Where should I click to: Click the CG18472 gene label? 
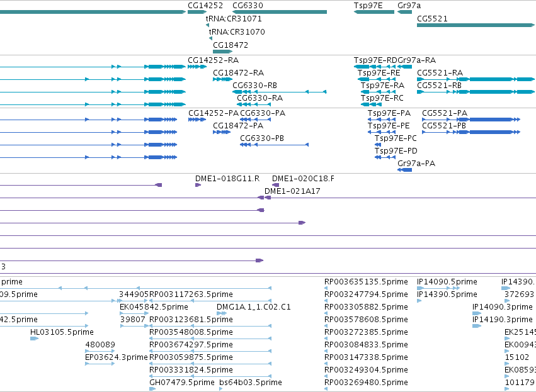231,45
